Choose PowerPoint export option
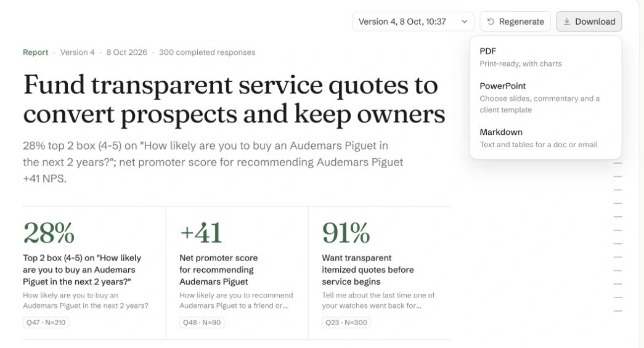Viewport: 644px width, 348px height. [x=545, y=98]
